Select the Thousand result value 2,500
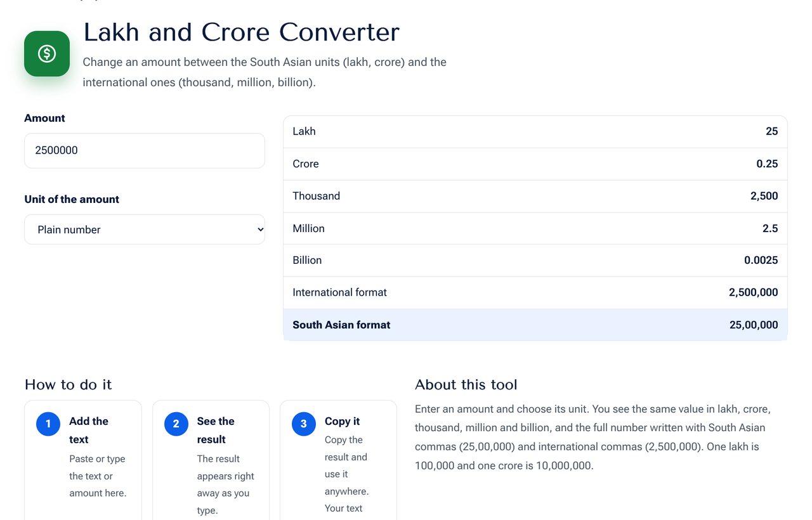The image size is (812, 520). [x=764, y=196]
